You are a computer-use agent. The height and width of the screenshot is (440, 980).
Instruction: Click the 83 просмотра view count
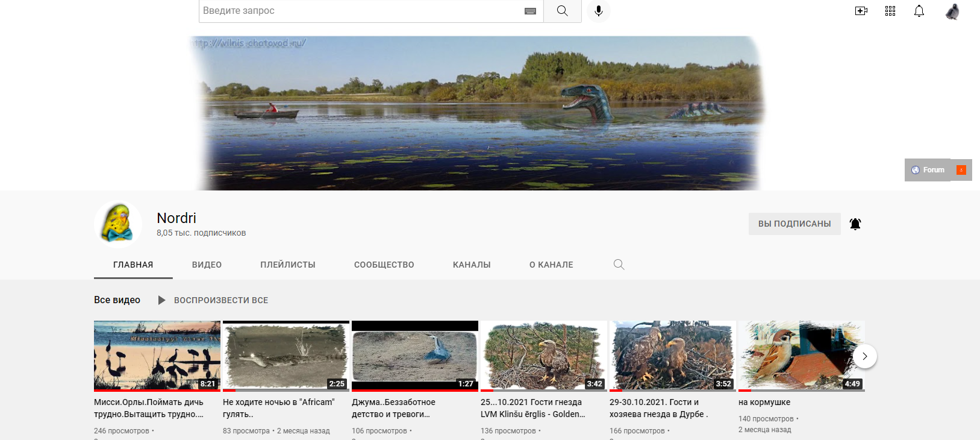[246, 430]
